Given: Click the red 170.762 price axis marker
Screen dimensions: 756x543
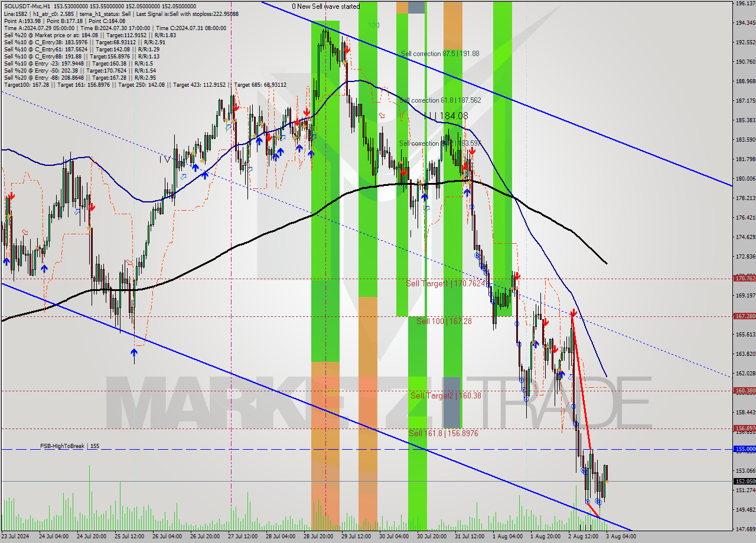Looking at the screenshot, I should click(744, 278).
